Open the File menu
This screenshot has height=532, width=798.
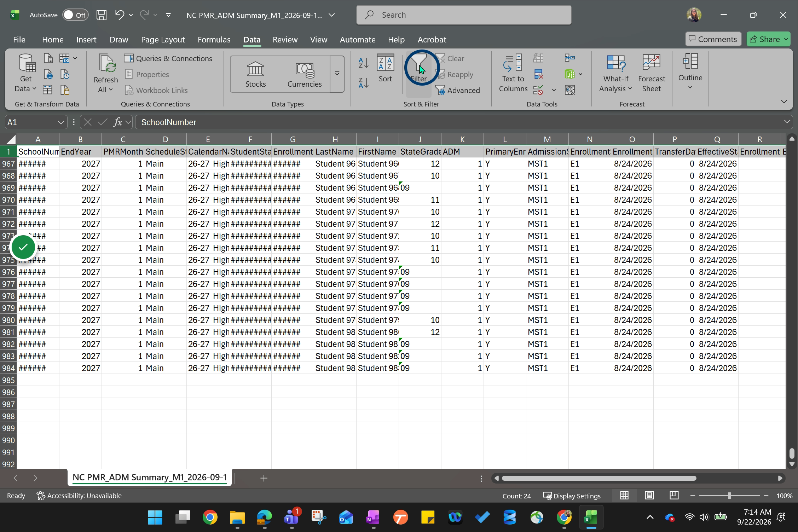[19, 40]
